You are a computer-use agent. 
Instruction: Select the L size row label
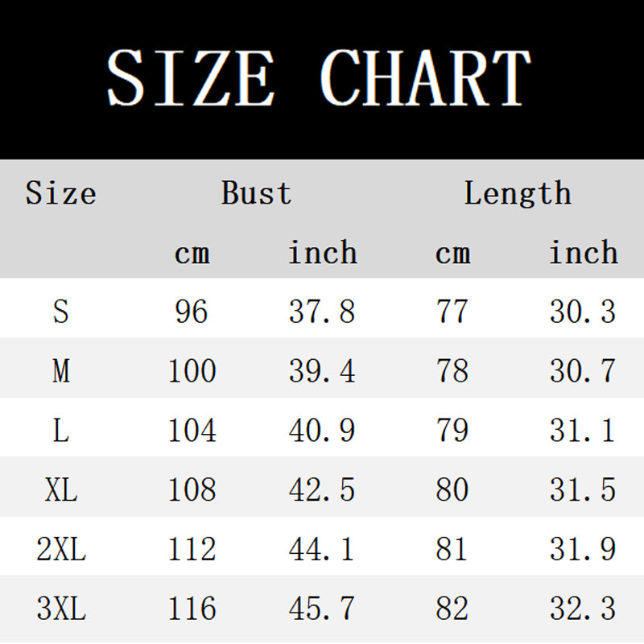[x=60, y=431]
